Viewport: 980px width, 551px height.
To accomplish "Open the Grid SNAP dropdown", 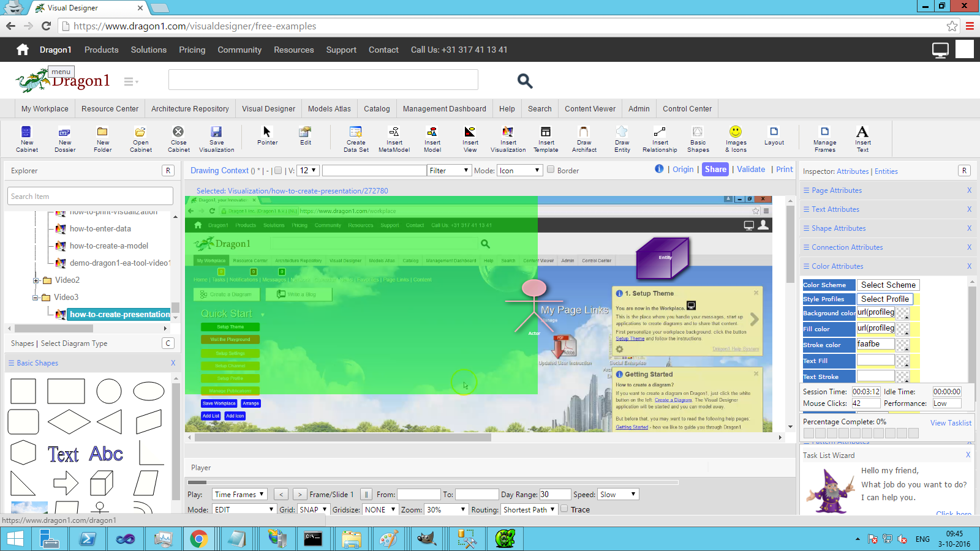I will [313, 509].
